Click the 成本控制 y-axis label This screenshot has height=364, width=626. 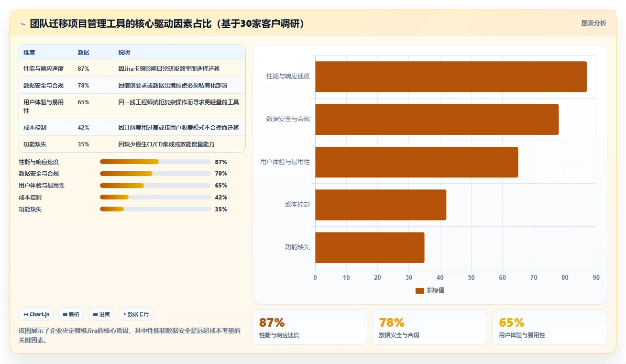tap(297, 204)
